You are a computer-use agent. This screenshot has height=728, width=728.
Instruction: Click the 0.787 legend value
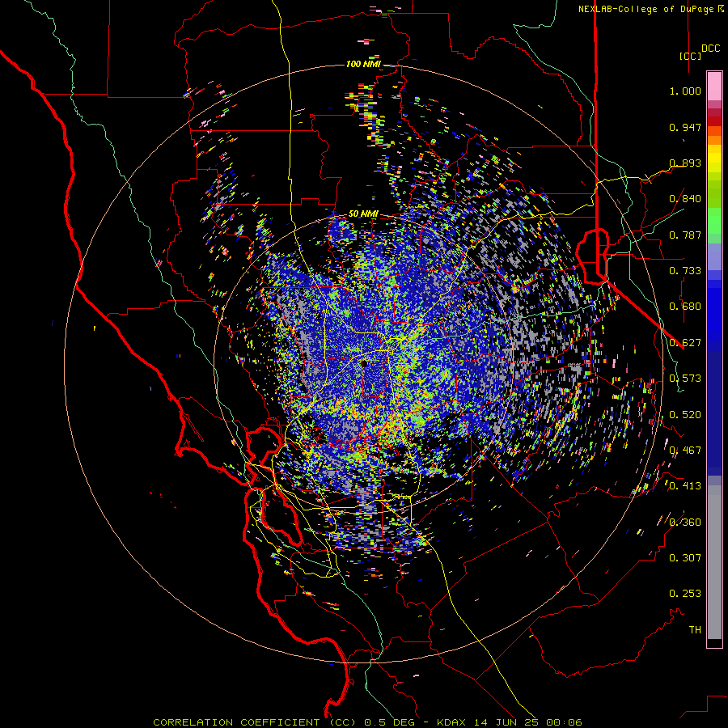tap(685, 235)
